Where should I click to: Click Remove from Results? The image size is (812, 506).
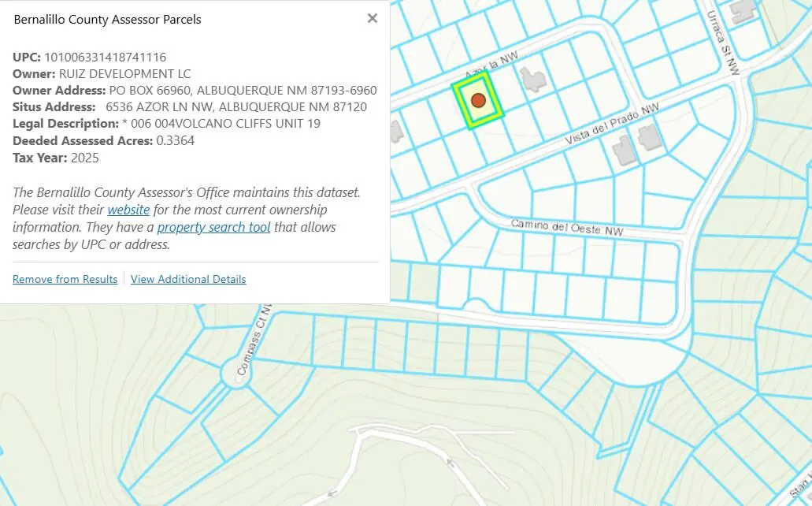click(65, 279)
